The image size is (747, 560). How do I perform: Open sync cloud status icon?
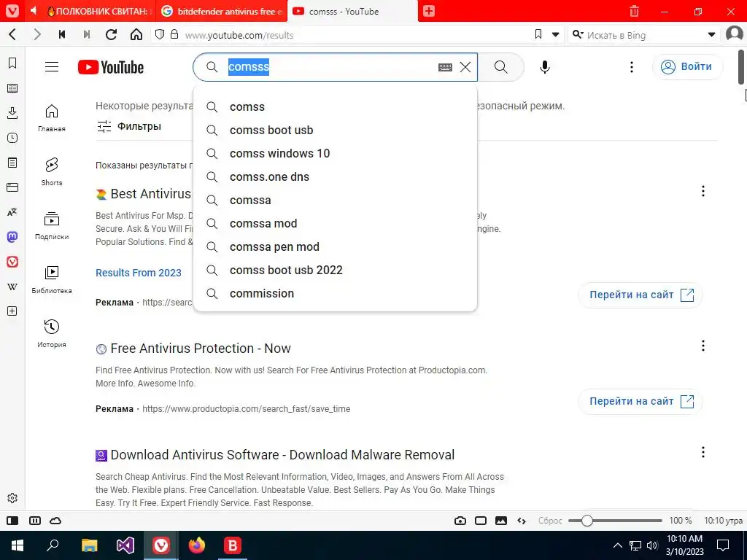point(55,521)
